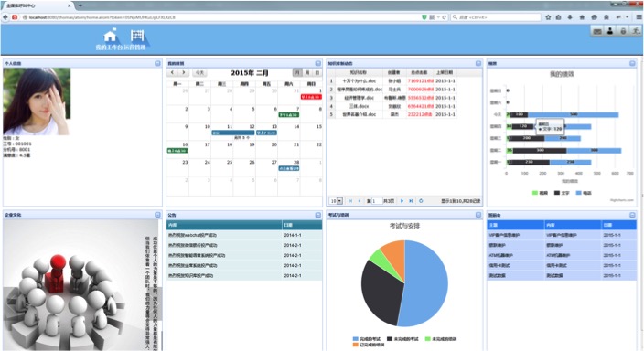Jump to last page in knowledge table pager

click(411, 201)
